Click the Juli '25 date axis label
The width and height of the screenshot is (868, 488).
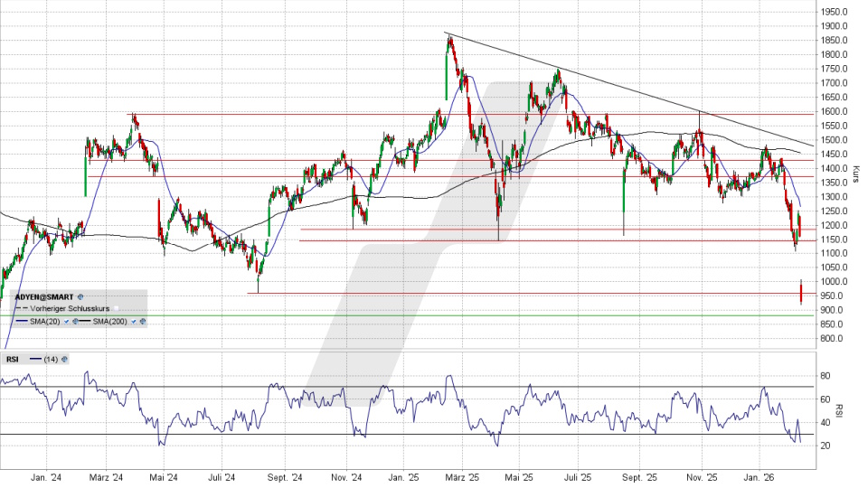(x=578, y=477)
